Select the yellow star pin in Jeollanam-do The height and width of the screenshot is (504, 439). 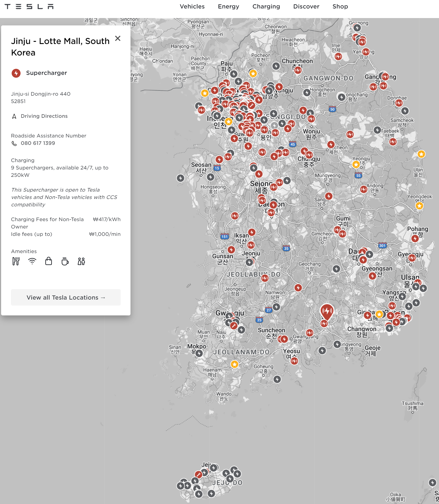coord(235,364)
